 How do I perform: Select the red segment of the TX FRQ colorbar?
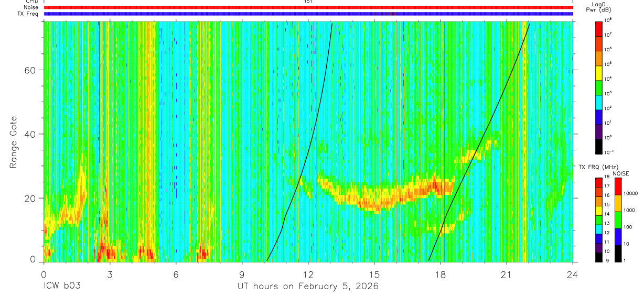tap(599, 182)
